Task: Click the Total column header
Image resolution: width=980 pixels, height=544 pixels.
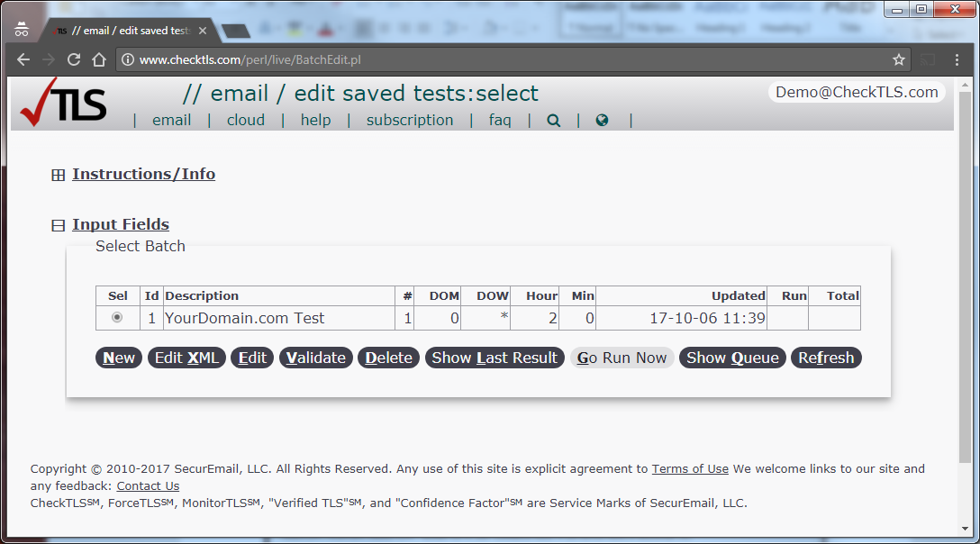Action: point(834,295)
